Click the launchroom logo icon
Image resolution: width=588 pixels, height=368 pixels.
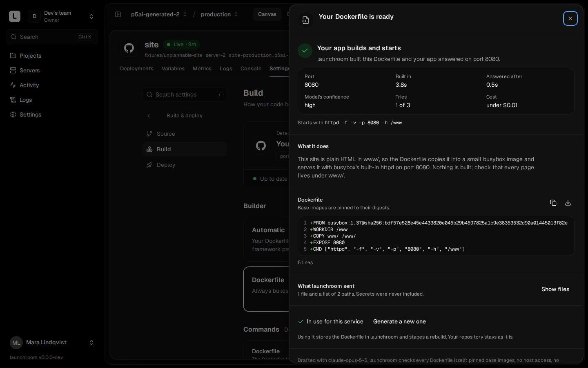[15, 16]
